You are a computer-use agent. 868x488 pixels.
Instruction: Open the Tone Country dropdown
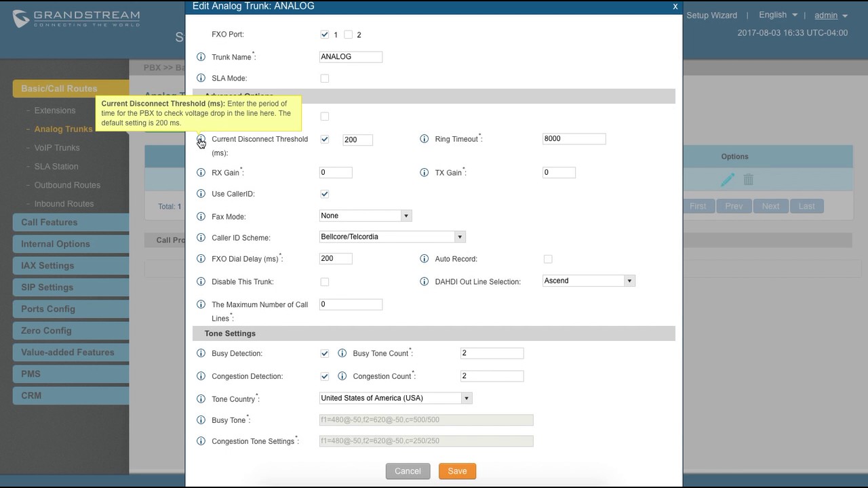(396, 398)
